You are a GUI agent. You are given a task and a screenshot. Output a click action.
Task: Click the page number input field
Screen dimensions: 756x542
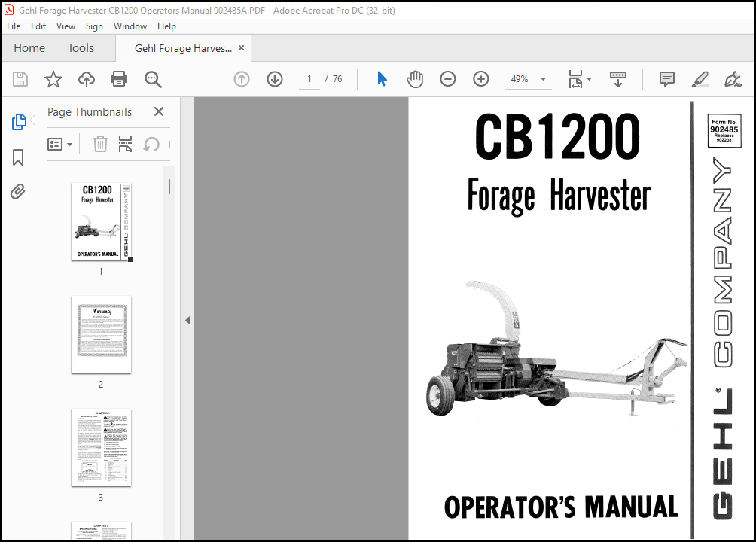pyautogui.click(x=309, y=79)
